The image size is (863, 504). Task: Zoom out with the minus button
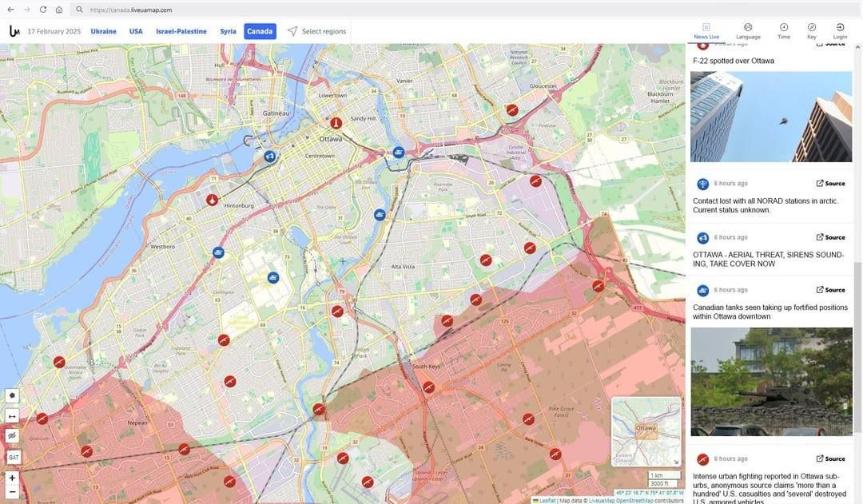click(x=12, y=491)
